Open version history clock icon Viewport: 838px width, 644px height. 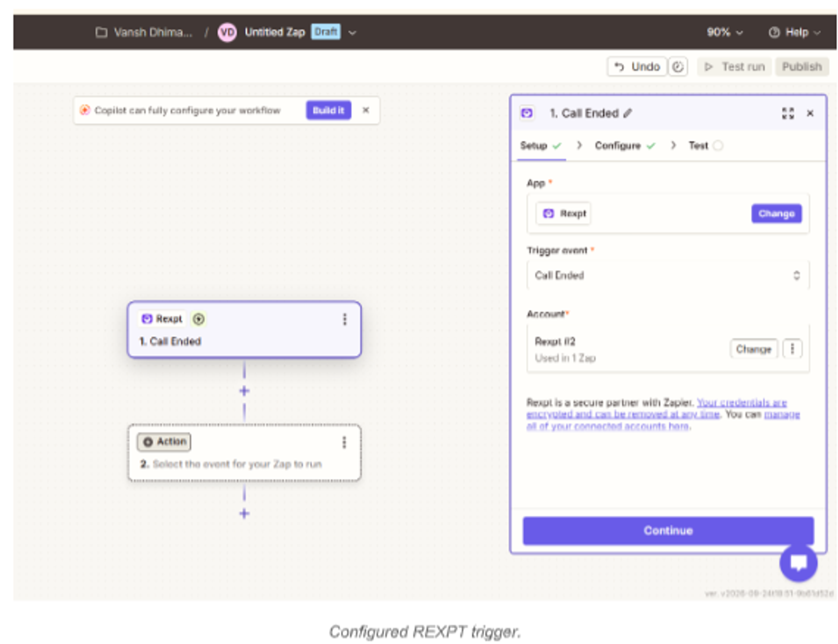tap(677, 67)
